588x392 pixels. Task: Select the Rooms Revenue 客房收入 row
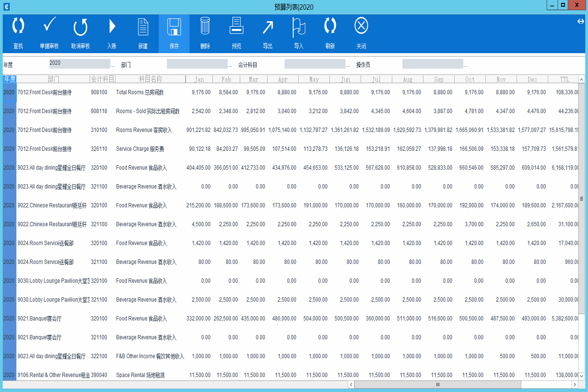144,130
